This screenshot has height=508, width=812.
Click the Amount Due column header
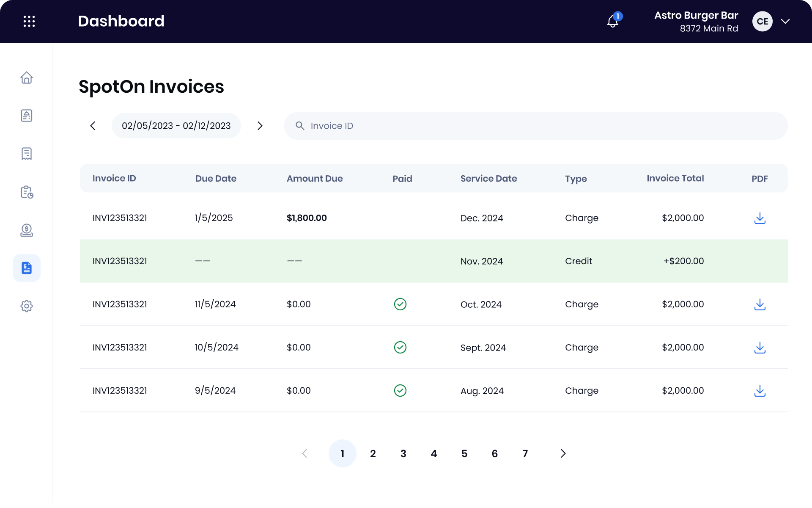315,179
